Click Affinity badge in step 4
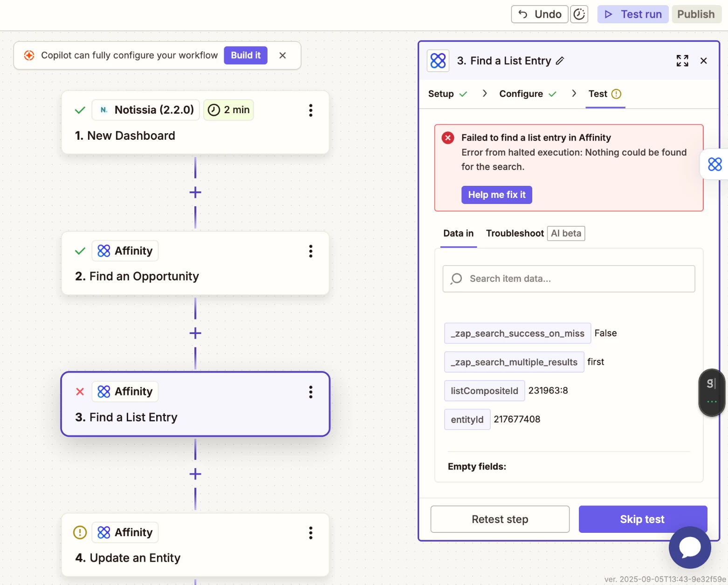The height and width of the screenshot is (585, 728). 125,532
